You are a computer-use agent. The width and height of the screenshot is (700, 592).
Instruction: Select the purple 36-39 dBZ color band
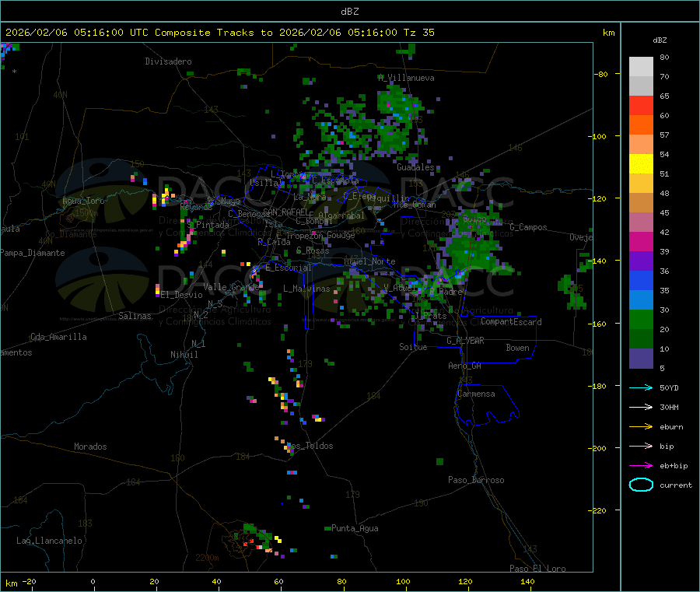tap(641, 261)
